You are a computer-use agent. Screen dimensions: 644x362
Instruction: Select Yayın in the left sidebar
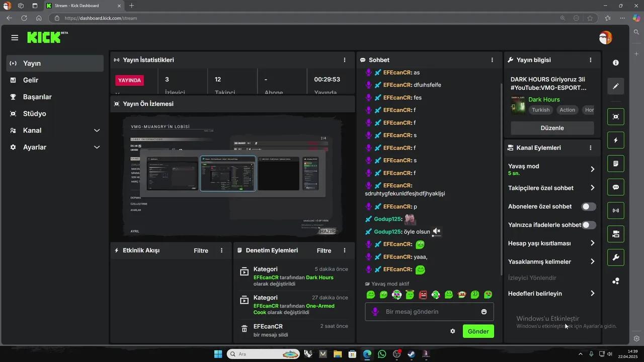[55, 63]
